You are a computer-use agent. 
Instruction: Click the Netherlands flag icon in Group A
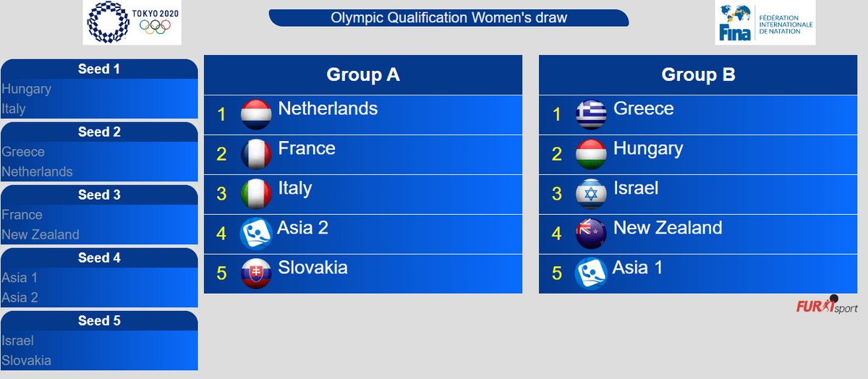coord(255,114)
